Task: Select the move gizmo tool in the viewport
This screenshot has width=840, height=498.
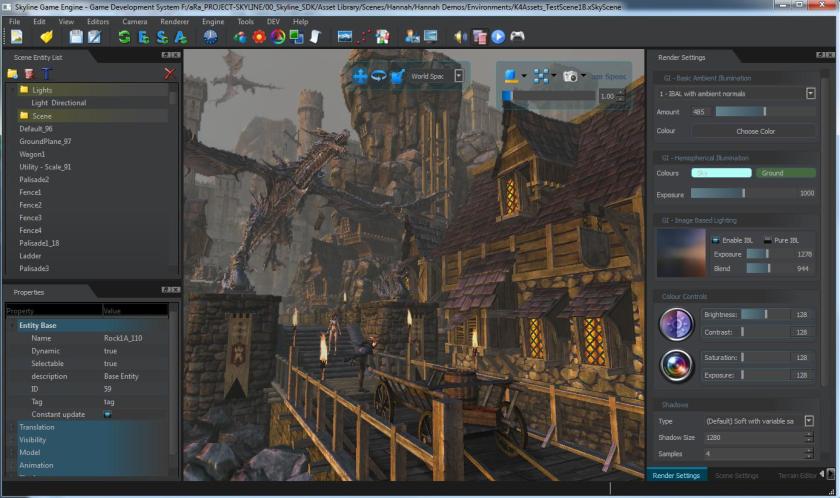Action: click(x=360, y=75)
